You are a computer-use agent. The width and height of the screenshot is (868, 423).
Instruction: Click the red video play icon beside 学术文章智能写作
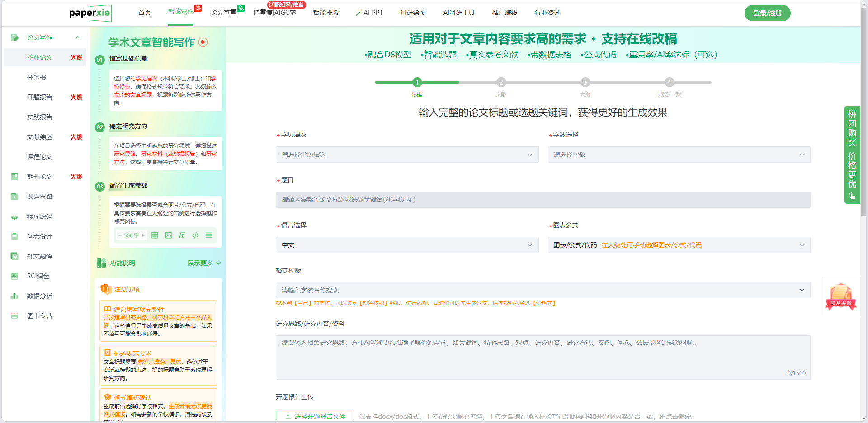(203, 42)
